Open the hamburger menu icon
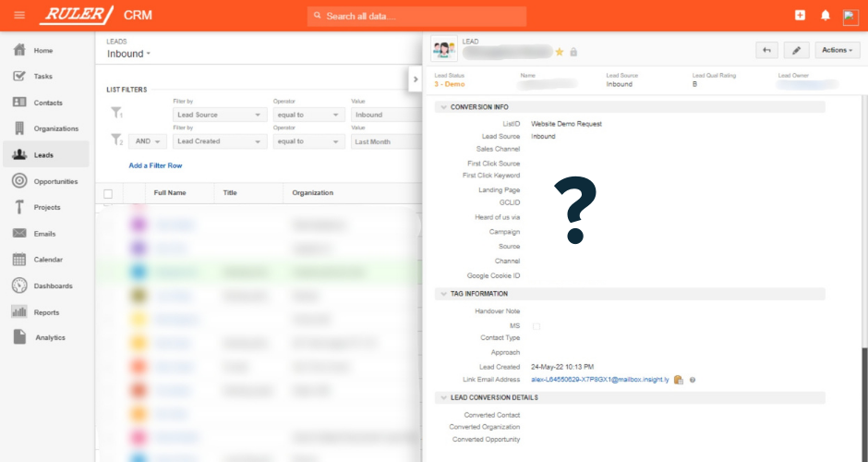The width and height of the screenshot is (868, 462). coord(19,15)
